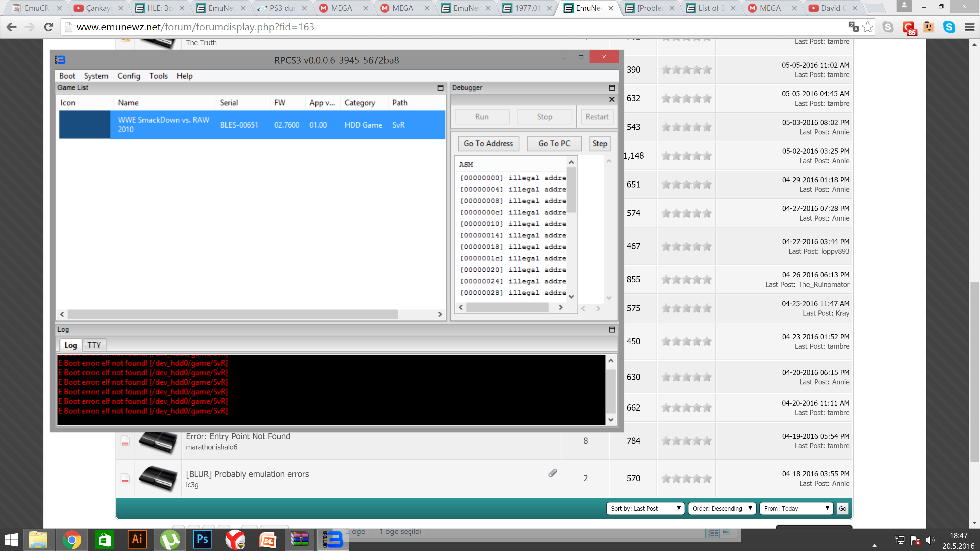Sort game list by Category column

(x=364, y=103)
